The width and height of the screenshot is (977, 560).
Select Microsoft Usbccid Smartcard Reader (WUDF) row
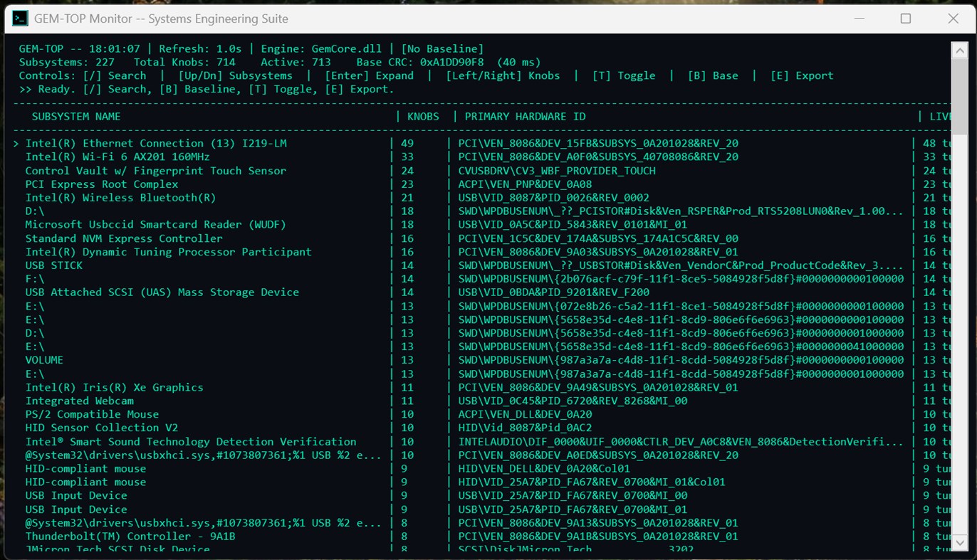481,225
